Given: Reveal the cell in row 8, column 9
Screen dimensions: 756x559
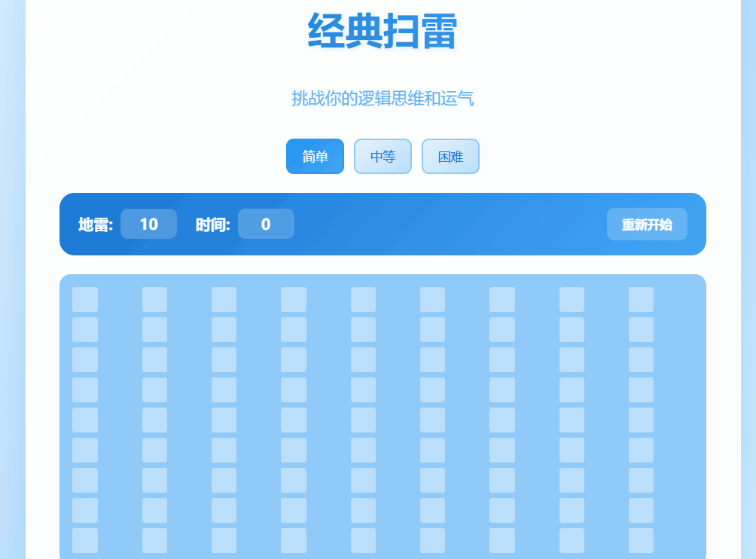Looking at the screenshot, I should point(642,510).
